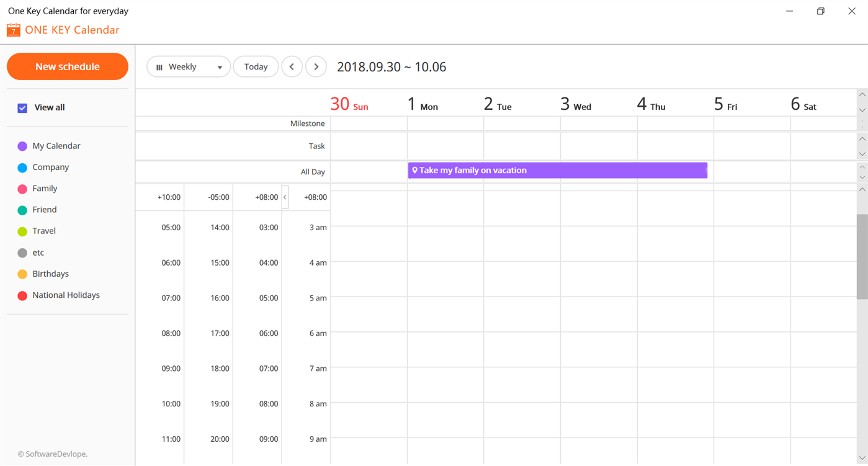Click the location pin on the vacation event
Image resolution: width=868 pixels, height=466 pixels.
[x=414, y=170]
